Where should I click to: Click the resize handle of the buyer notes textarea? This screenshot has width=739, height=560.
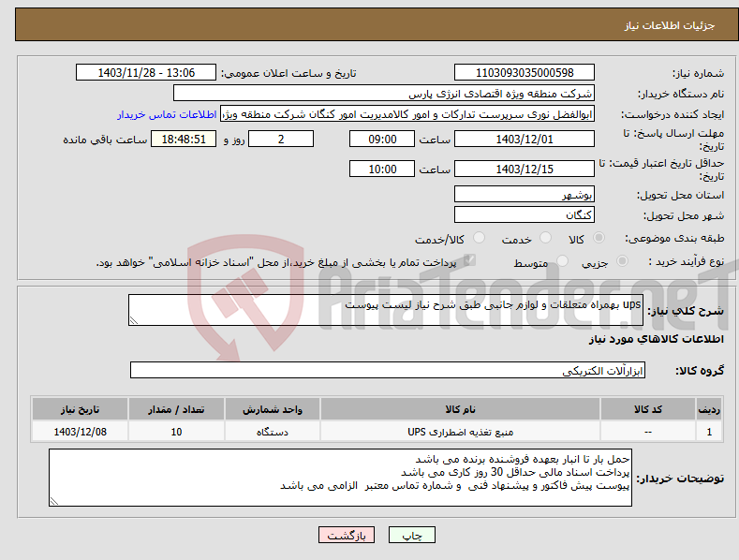(x=54, y=502)
